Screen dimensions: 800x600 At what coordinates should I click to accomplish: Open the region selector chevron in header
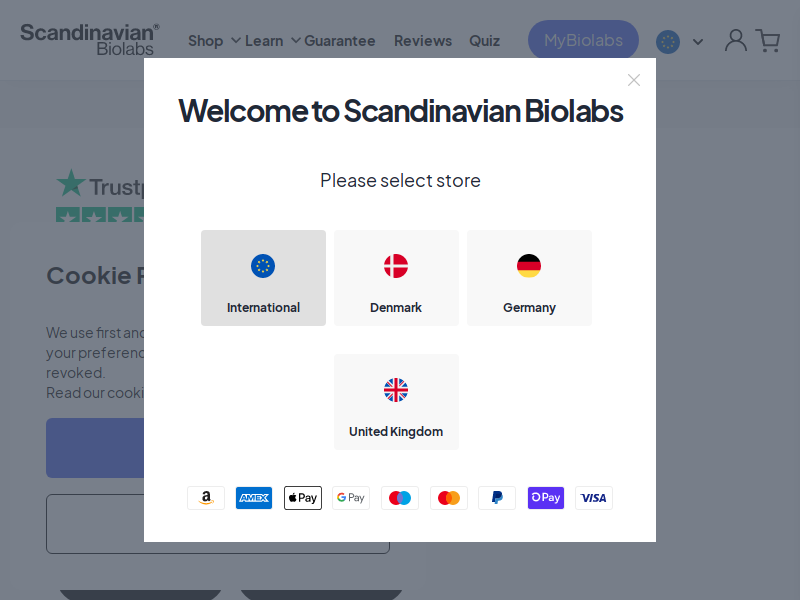click(698, 42)
